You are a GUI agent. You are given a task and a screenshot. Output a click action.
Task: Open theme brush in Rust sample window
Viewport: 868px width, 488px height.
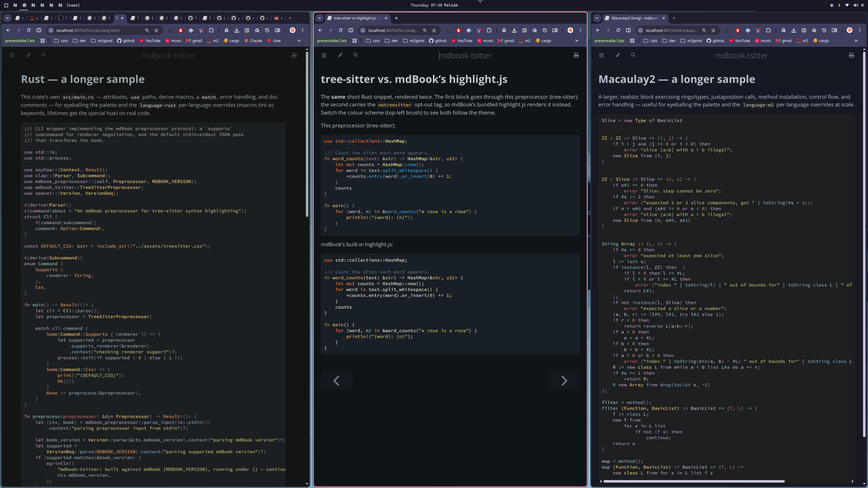point(28,55)
